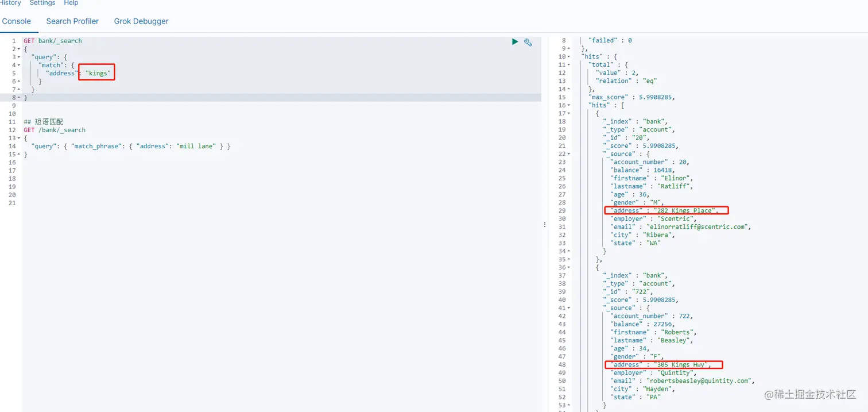
Task: Click the "account_number" : 722 line
Action: coord(652,316)
